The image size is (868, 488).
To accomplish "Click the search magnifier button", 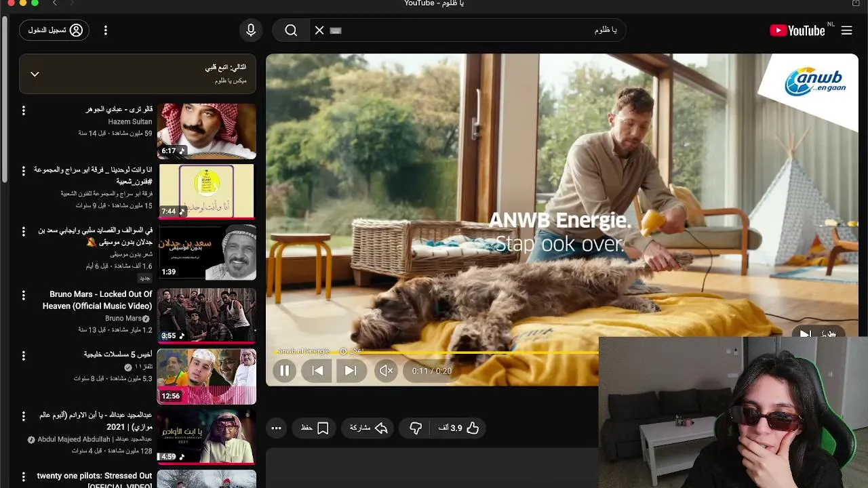I will point(291,30).
